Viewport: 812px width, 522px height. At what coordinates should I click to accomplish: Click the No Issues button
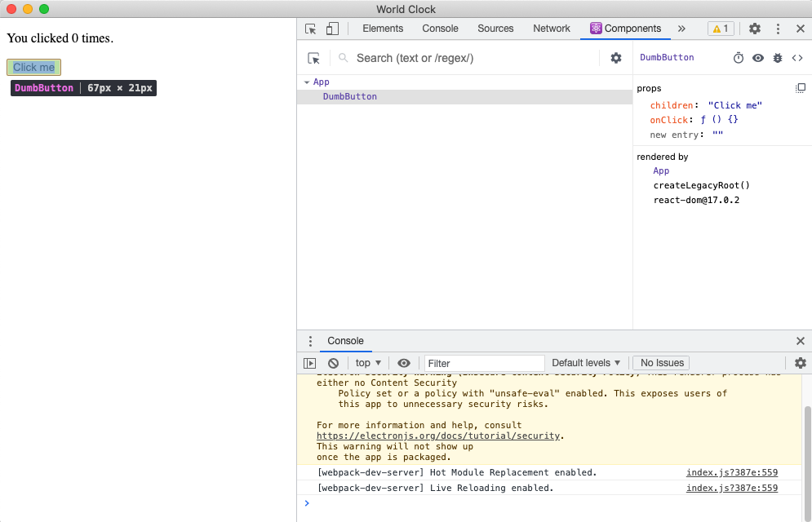point(660,362)
